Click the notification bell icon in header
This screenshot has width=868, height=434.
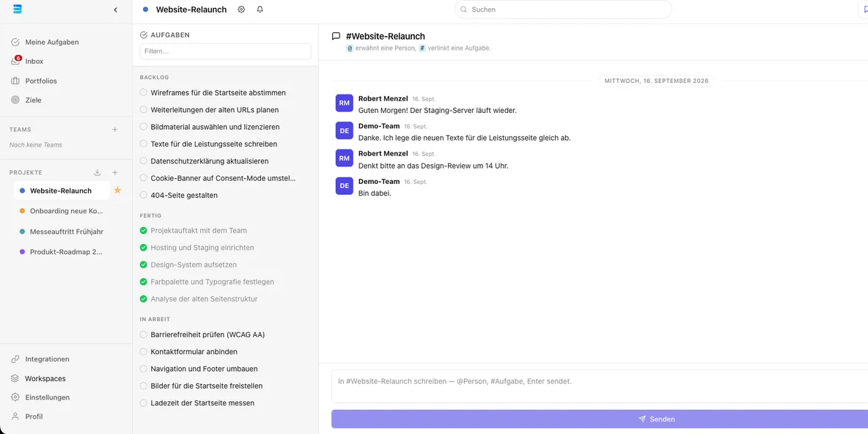pyautogui.click(x=260, y=10)
